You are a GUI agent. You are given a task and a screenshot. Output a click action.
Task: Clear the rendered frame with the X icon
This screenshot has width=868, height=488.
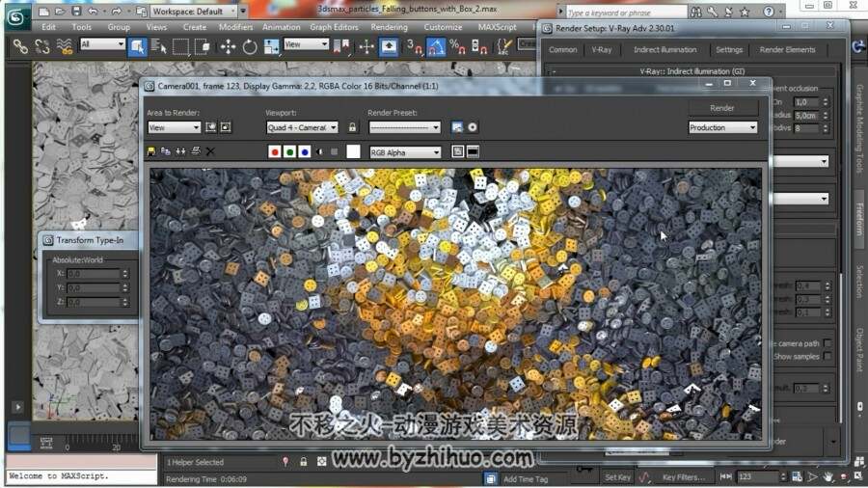(210, 151)
